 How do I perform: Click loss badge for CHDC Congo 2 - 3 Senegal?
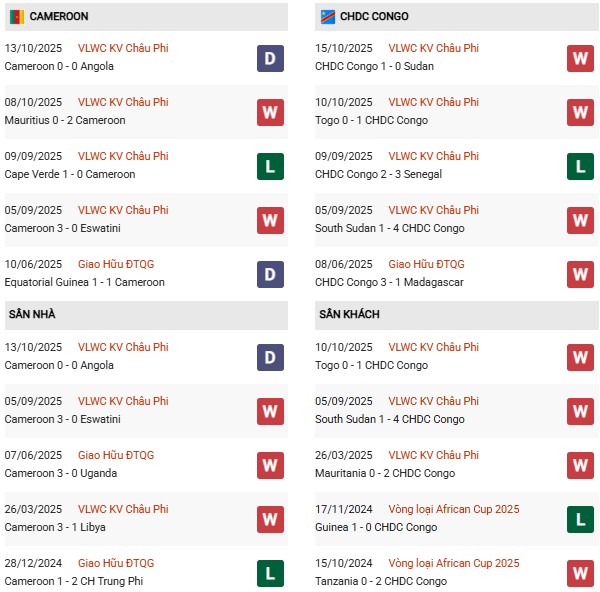pos(580,166)
